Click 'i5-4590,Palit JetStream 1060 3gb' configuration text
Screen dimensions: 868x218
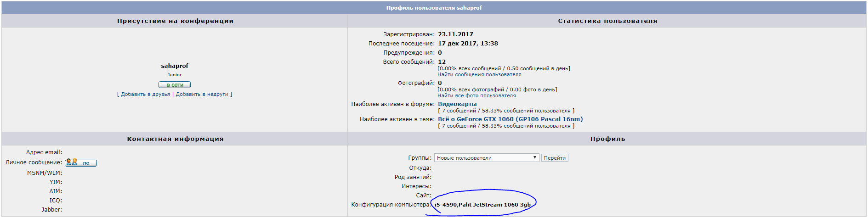tap(482, 205)
